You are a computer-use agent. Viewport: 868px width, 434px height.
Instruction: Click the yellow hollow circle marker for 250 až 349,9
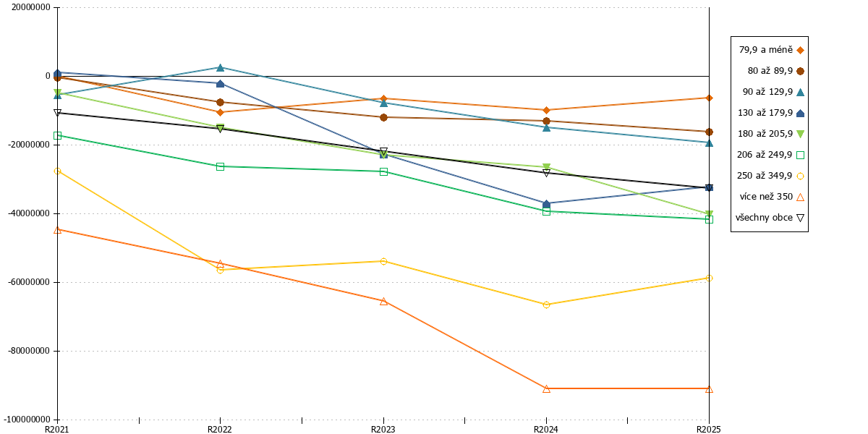(x=800, y=176)
